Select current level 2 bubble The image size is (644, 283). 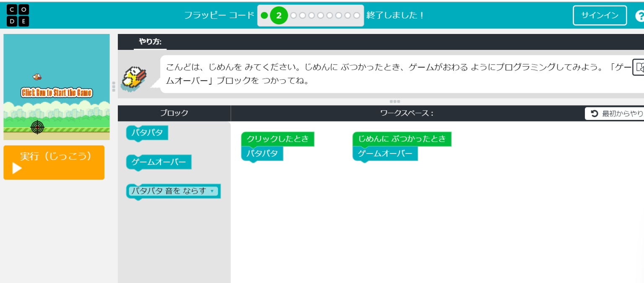tap(279, 16)
